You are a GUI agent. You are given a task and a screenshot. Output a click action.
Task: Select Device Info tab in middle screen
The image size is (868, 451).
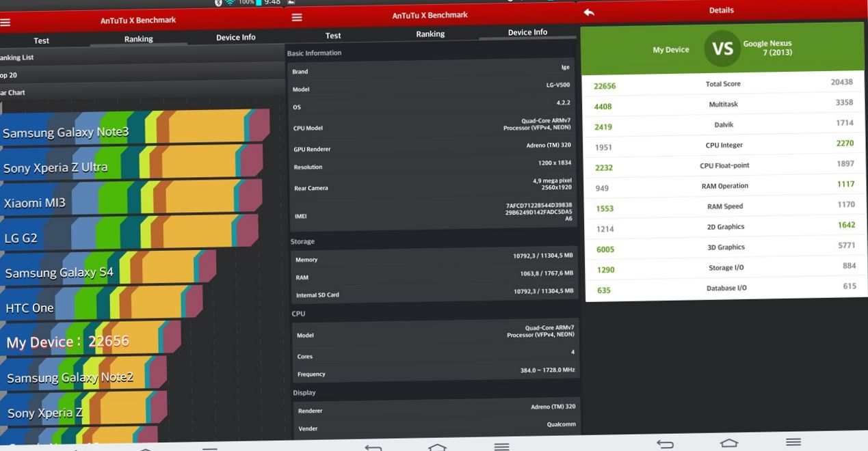pyautogui.click(x=527, y=32)
